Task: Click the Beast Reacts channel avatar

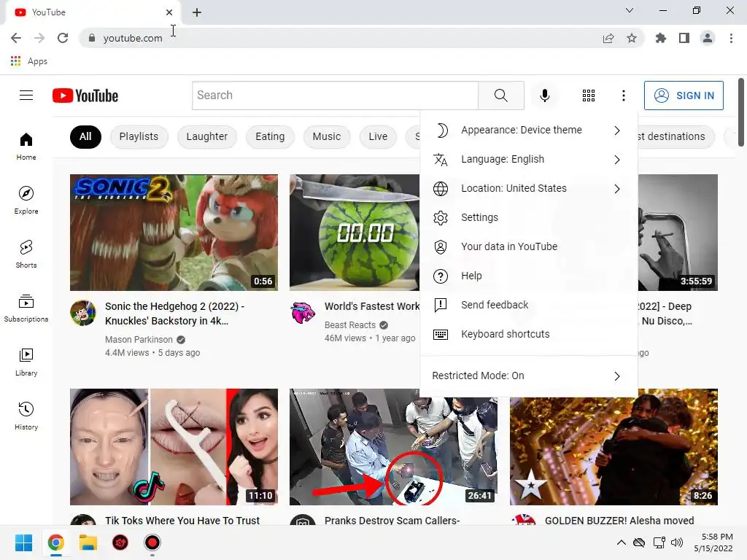Action: pos(303,313)
